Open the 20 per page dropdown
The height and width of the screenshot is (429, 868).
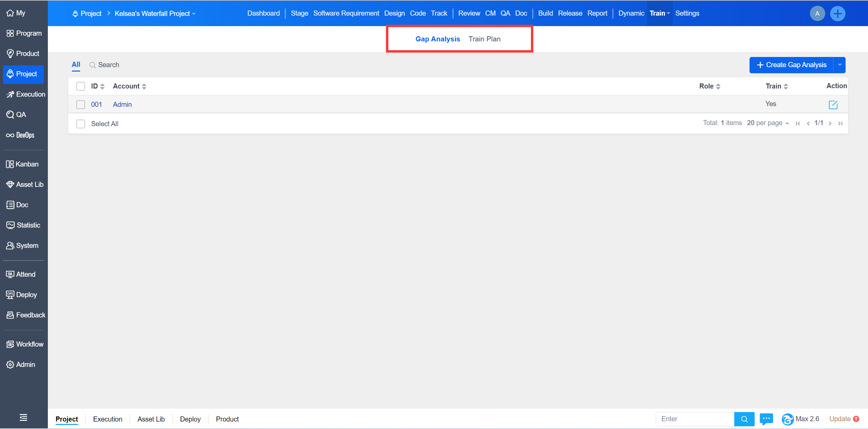tap(768, 123)
